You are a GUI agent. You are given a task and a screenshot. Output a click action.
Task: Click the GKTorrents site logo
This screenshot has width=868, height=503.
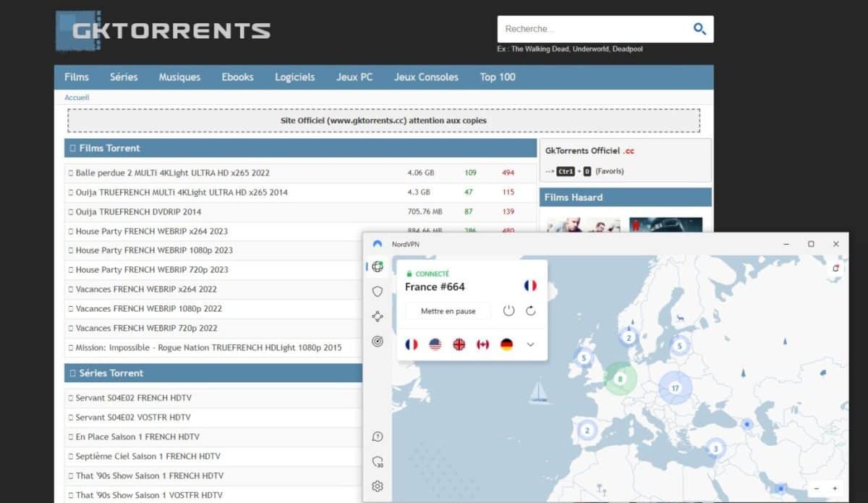coord(163,31)
